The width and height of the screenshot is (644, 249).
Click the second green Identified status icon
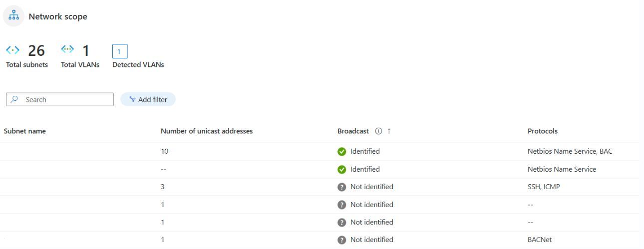click(x=342, y=170)
